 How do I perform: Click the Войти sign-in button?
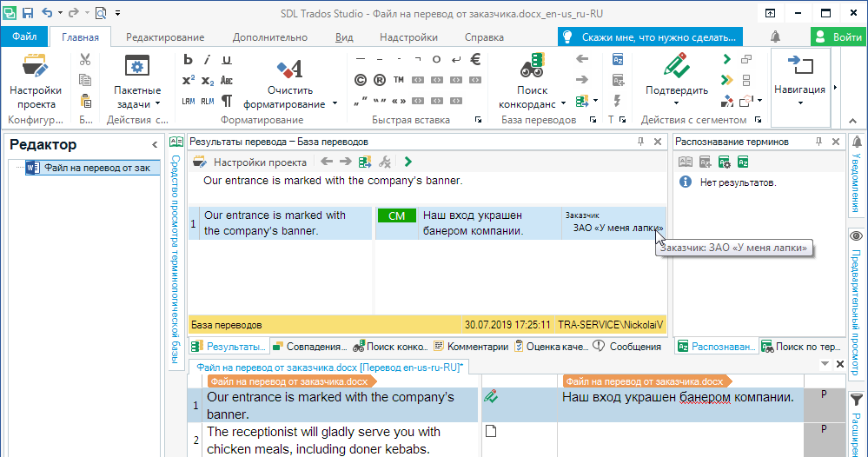838,36
